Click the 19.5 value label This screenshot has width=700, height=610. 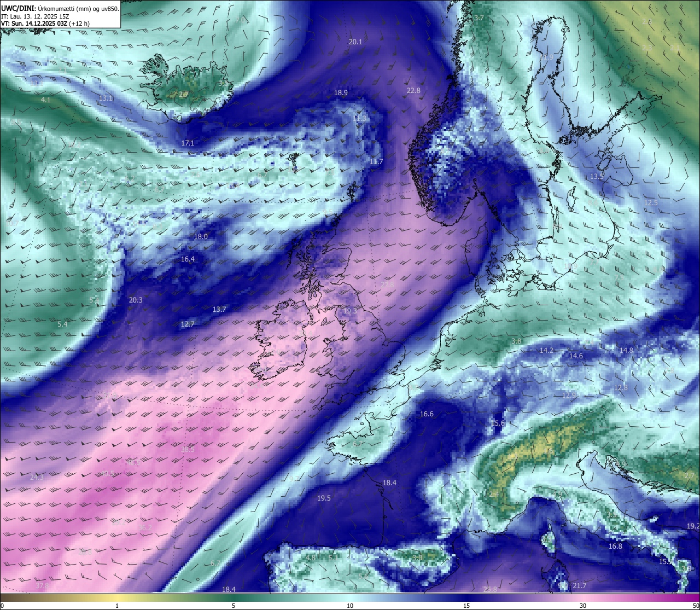(x=324, y=498)
